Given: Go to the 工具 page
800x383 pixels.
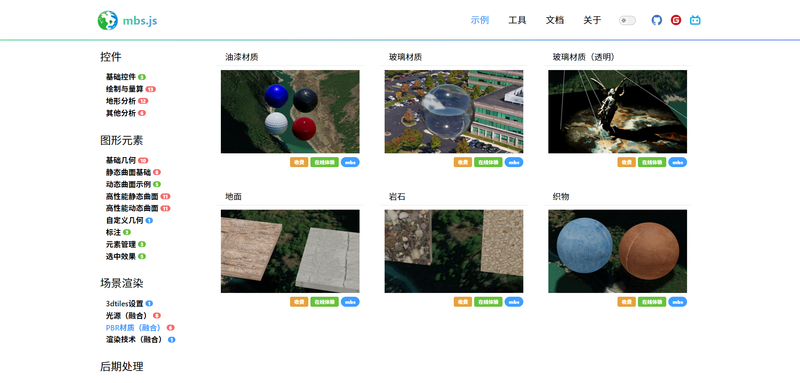Looking at the screenshot, I should point(517,20).
